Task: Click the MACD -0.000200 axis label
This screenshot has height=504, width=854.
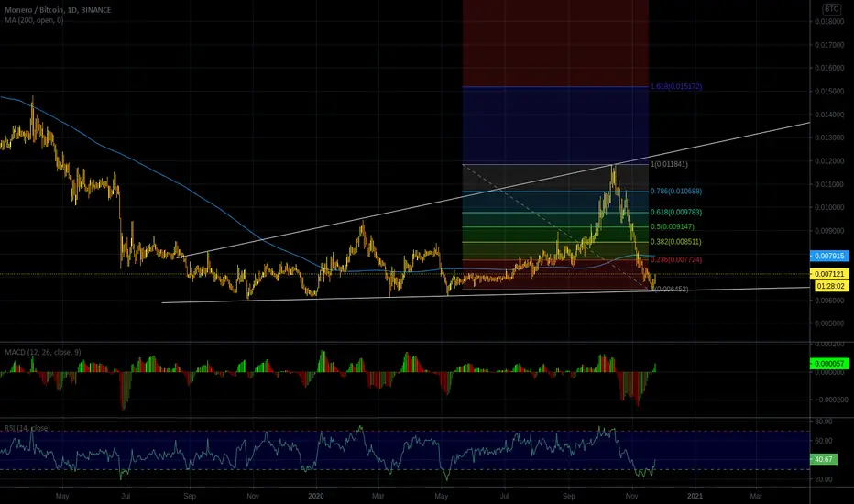Action: (830, 400)
